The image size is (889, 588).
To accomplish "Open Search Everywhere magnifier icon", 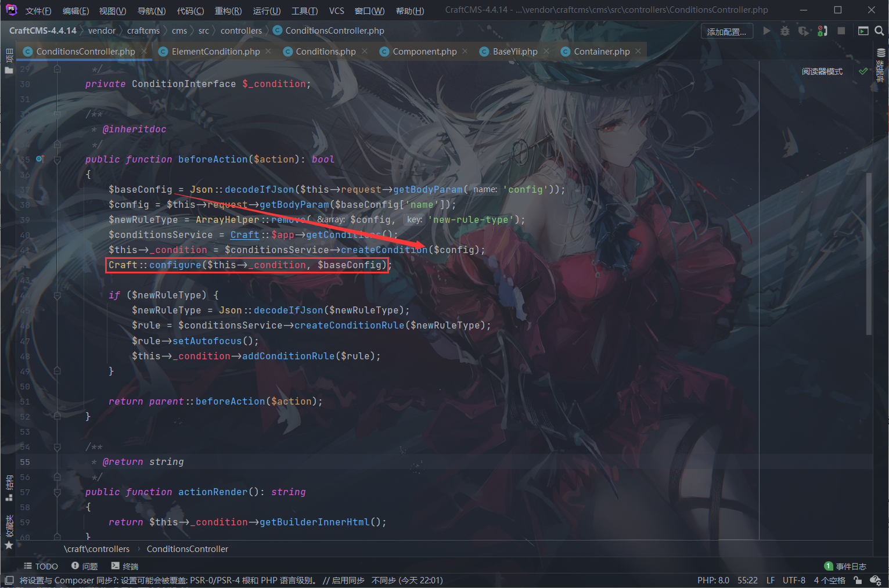I will point(880,31).
